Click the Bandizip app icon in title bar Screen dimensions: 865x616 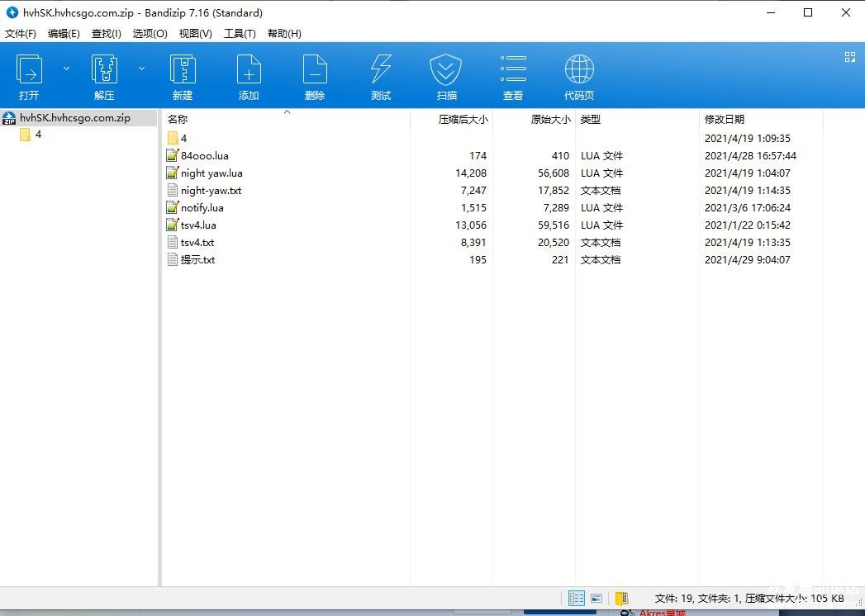12,12
